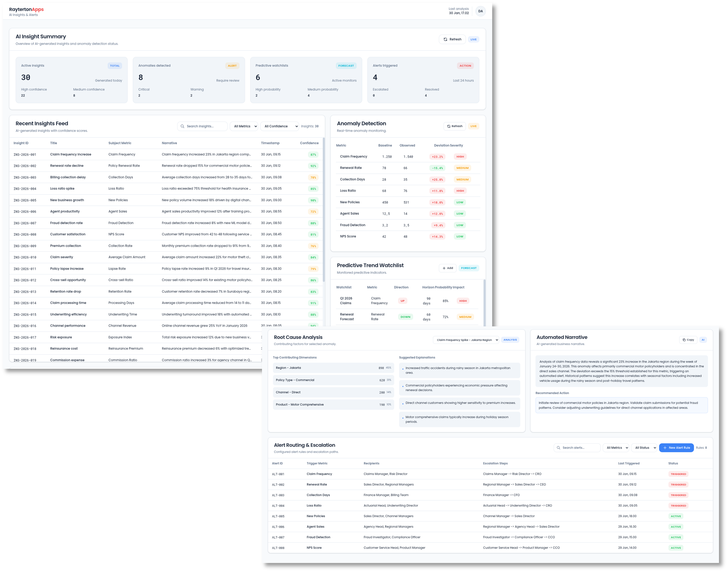Toggle LIVE monitoring in Anomaly Detection
The width and height of the screenshot is (728, 572).
(473, 126)
